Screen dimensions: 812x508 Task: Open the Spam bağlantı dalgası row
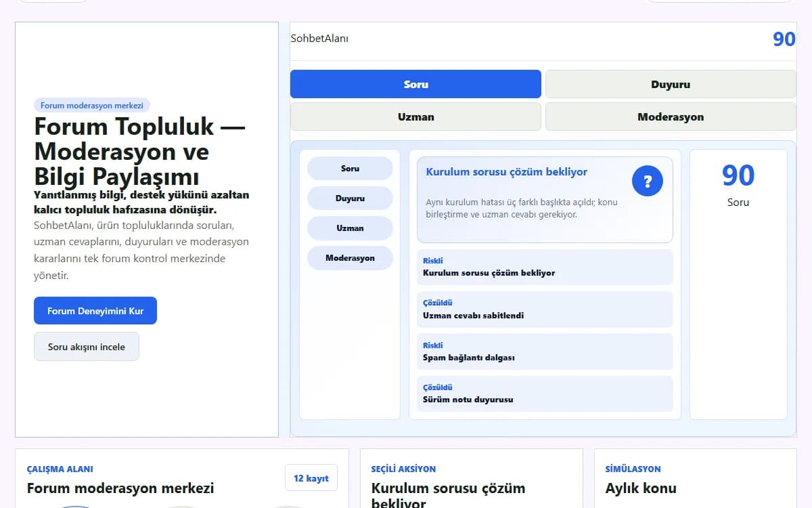tap(545, 352)
